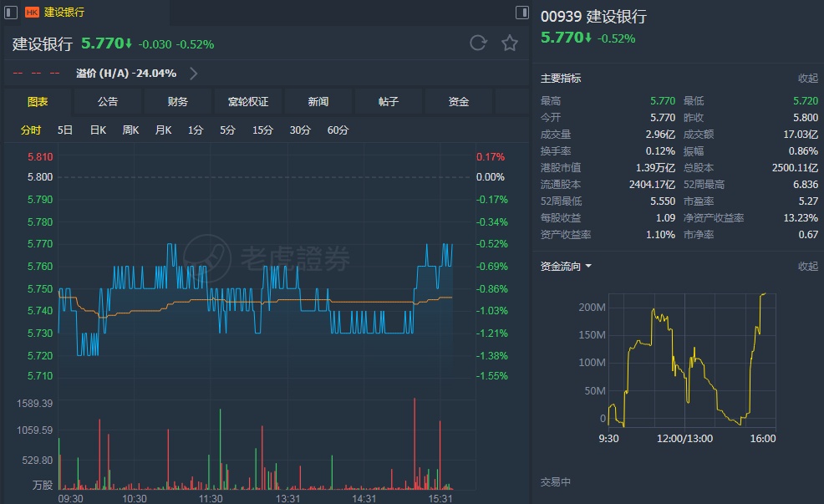
Task: Select the 60分 chart interval
Action: coord(338,130)
